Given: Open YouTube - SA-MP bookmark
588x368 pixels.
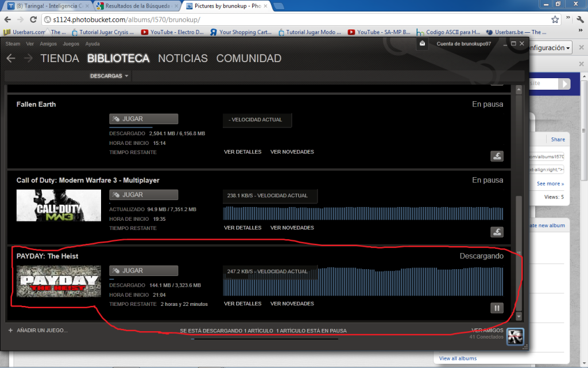Looking at the screenshot, I should point(379,32).
